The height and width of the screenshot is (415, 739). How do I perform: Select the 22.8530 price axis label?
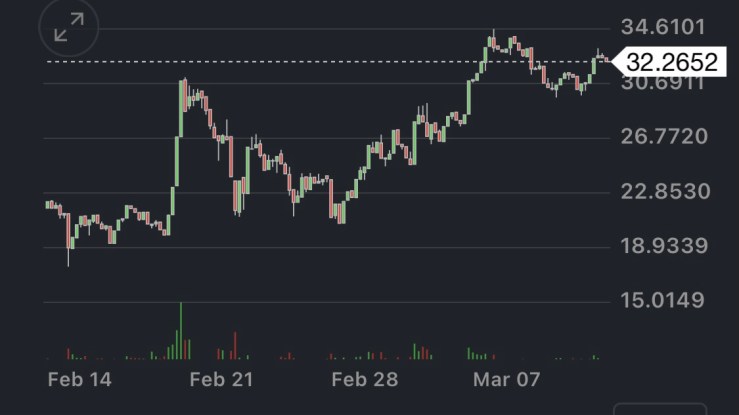[x=664, y=191]
